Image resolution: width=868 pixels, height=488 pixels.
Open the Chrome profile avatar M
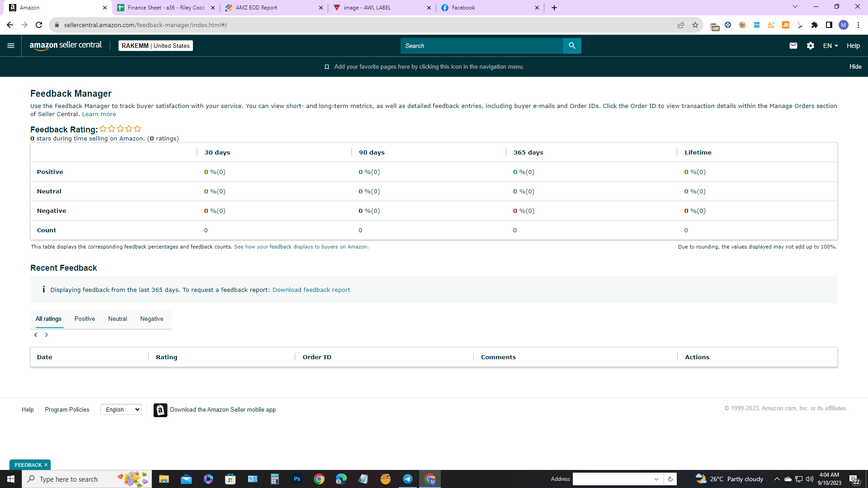point(844,25)
